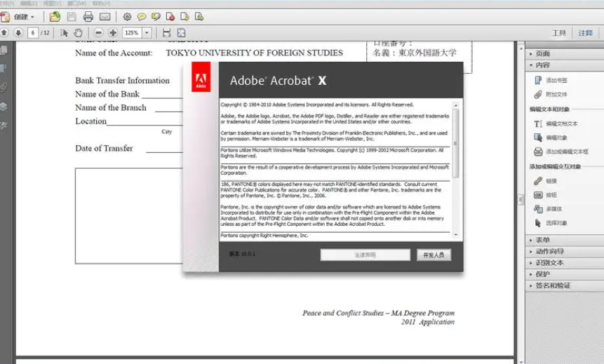Open the 视图 menu
604x364 pixels.
point(52,4)
